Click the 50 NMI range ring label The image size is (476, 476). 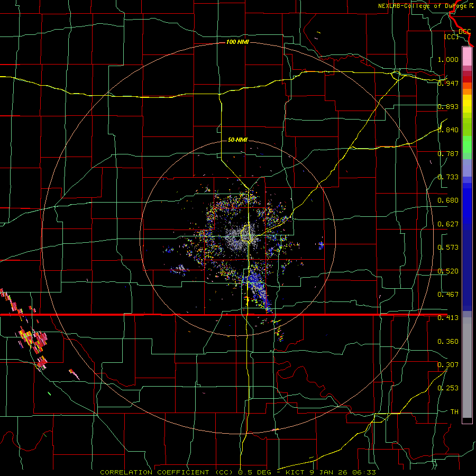click(x=237, y=140)
